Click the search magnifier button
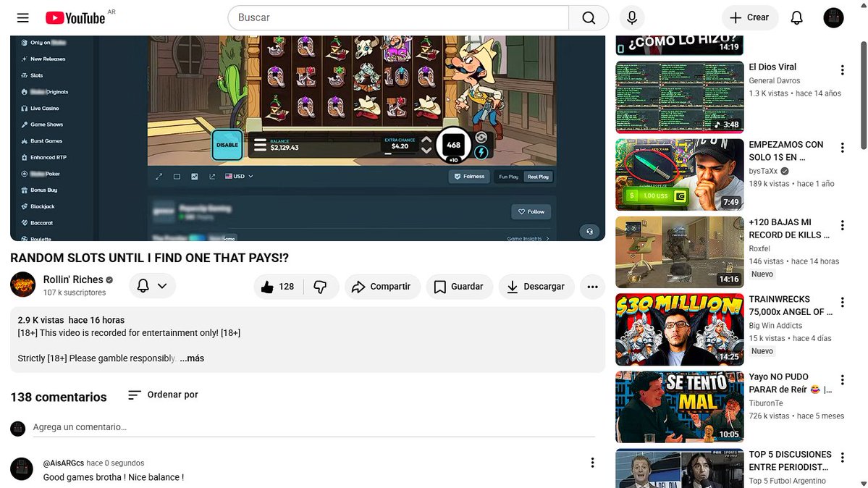The height and width of the screenshot is (488, 868). (x=589, y=17)
